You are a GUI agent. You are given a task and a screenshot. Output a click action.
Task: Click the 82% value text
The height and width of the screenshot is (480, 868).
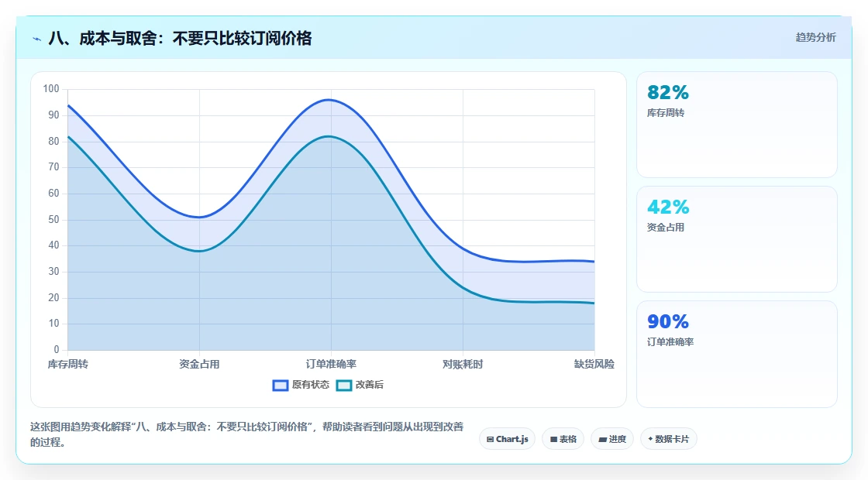667,92
